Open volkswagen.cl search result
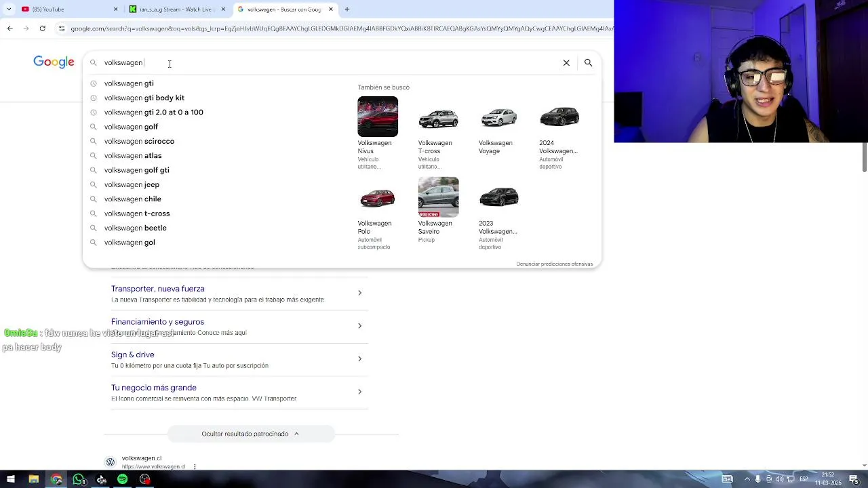The height and width of the screenshot is (488, 868). [x=142, y=458]
